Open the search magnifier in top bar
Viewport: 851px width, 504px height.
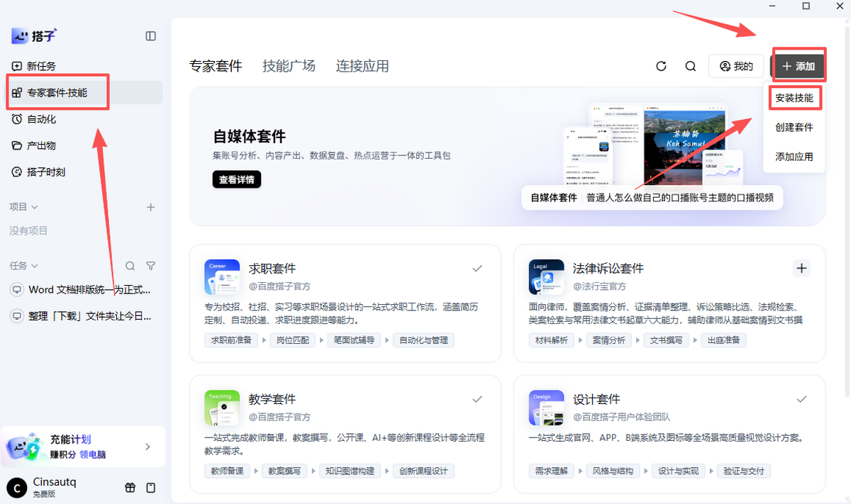691,66
